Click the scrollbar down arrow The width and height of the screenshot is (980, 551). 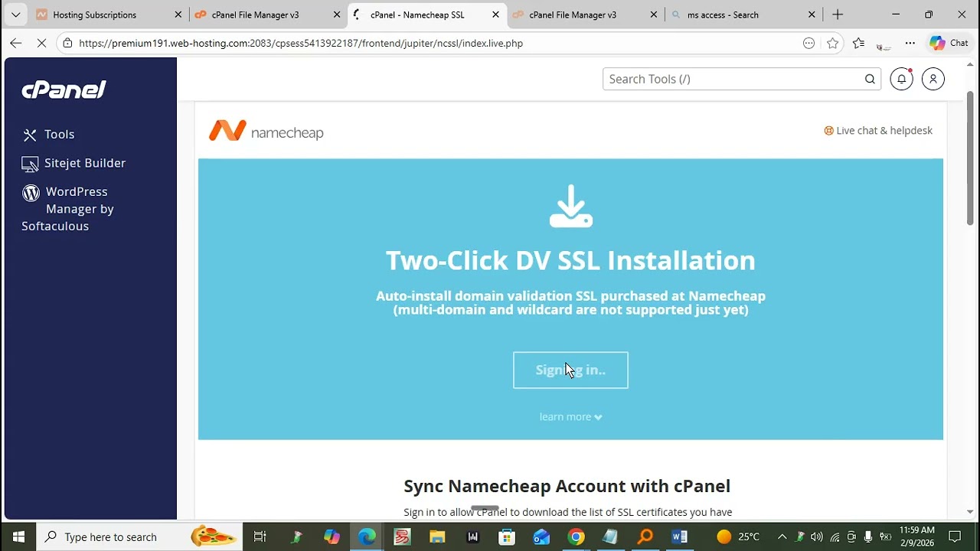pos(969,512)
